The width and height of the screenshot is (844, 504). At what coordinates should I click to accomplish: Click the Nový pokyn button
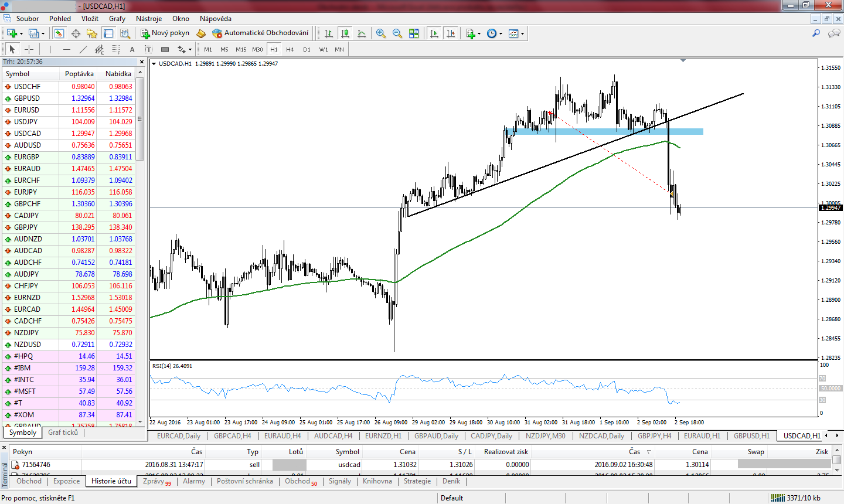[x=165, y=33]
